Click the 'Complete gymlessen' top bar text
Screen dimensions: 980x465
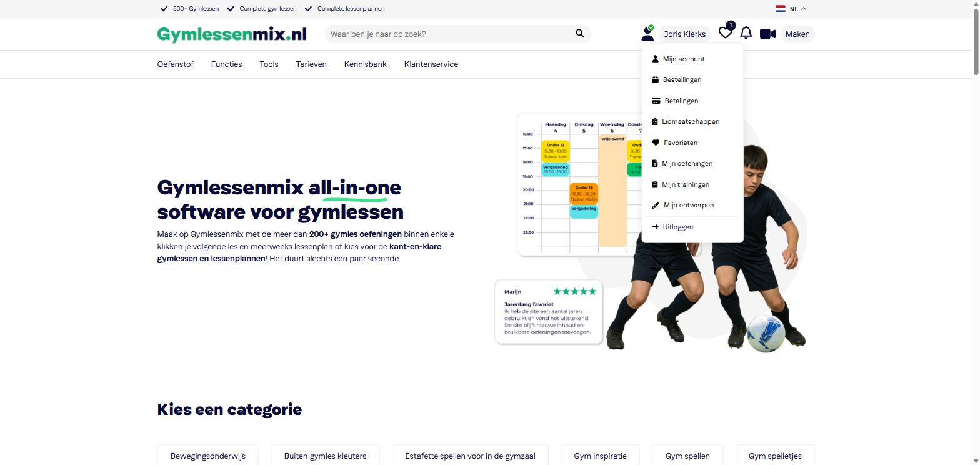(x=268, y=9)
